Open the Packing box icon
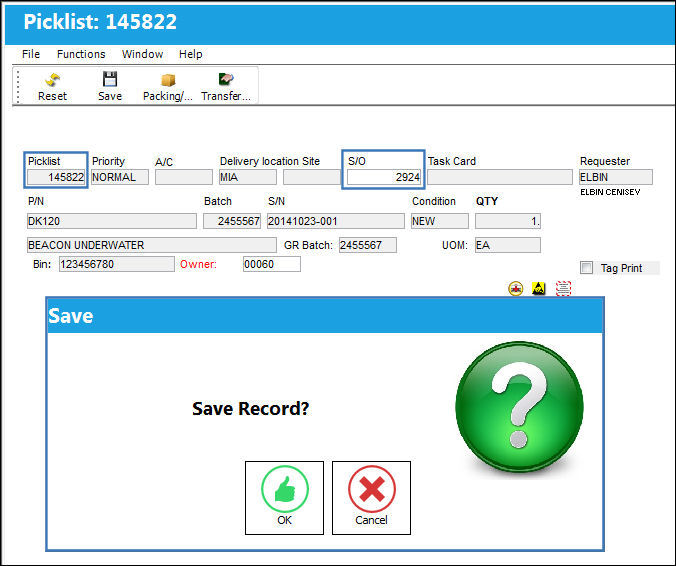Viewport: 676px width, 566px height. pos(168,80)
